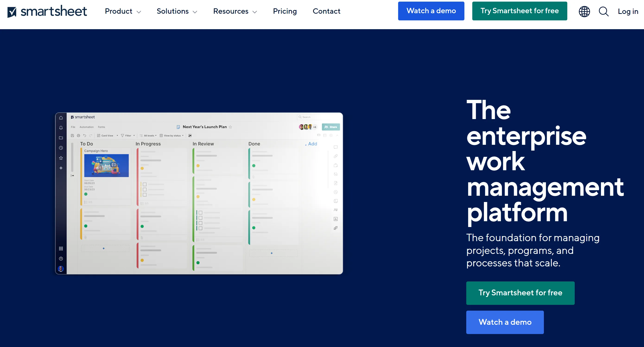Viewport: 644px width, 347px height.
Task: Collapse the toolbar with the up chevron
Action: pos(337,135)
